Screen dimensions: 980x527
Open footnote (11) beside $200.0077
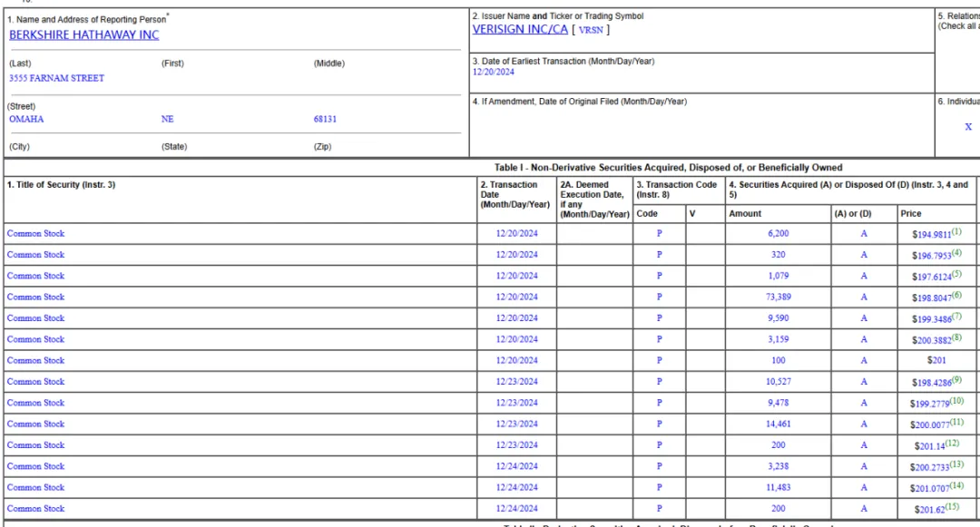coord(956,422)
